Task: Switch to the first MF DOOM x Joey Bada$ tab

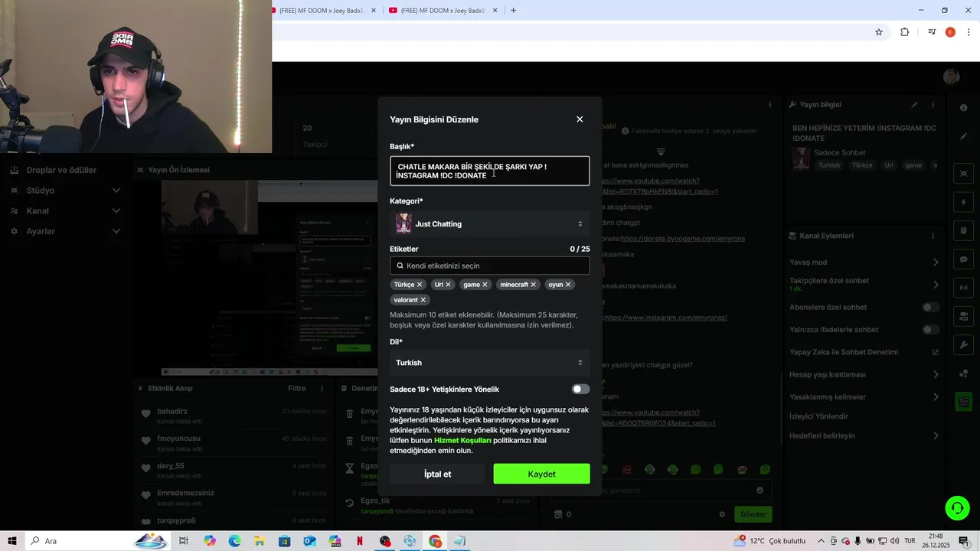Action: 323,11
